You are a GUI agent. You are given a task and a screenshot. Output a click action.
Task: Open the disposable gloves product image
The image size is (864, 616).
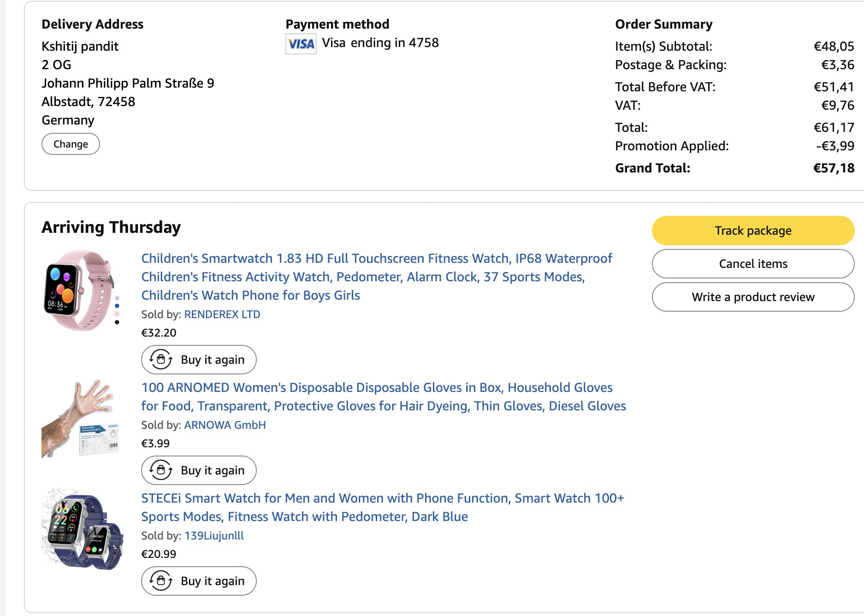tap(80, 419)
